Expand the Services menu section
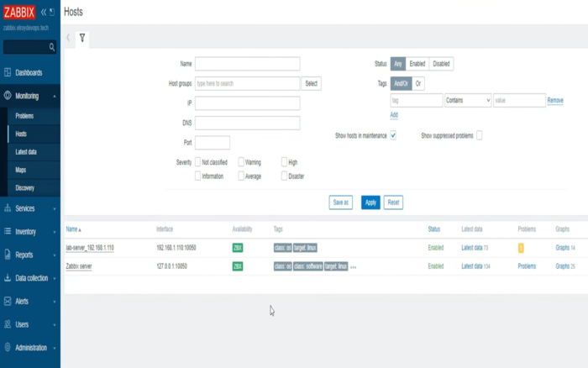 click(55, 209)
